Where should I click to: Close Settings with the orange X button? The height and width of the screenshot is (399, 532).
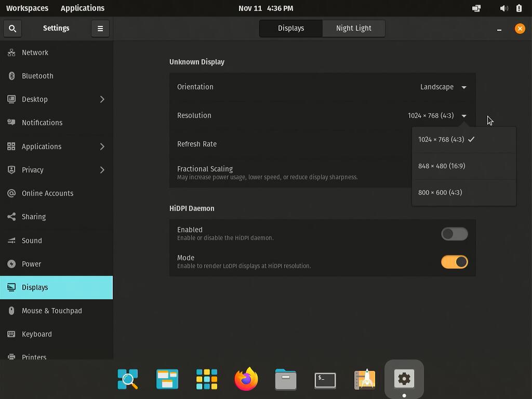tap(520, 29)
